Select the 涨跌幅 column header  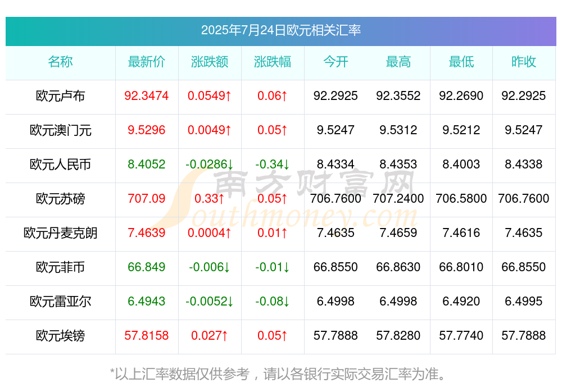273,62
